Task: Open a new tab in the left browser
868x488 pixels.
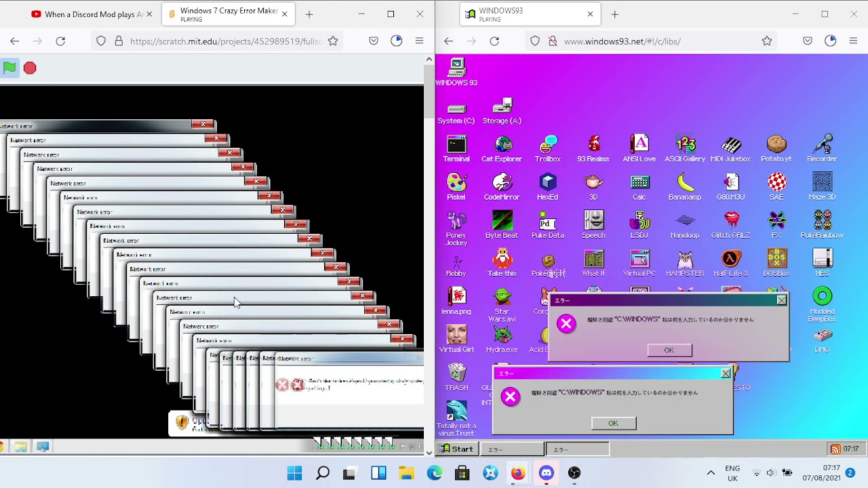Action: click(x=309, y=14)
